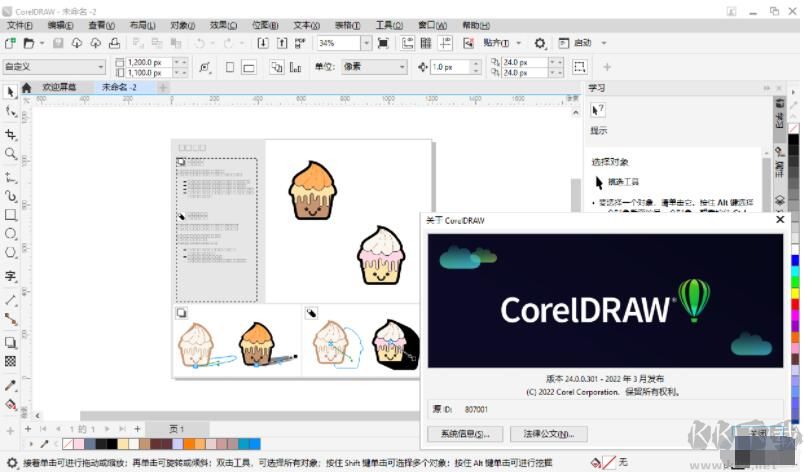The image size is (804, 472).
Task: Pick the orange swatch in bottom palette
Action: coord(189,443)
